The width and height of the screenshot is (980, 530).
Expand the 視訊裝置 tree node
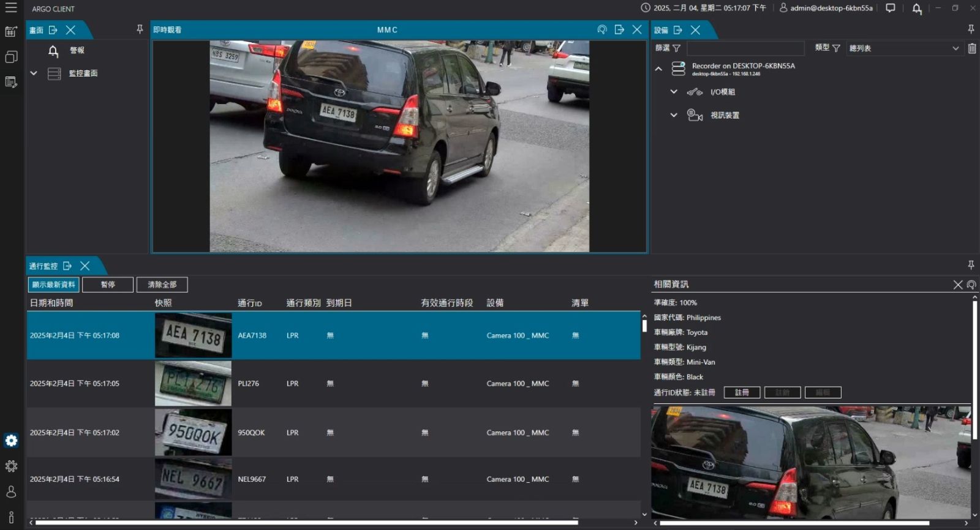pos(674,115)
